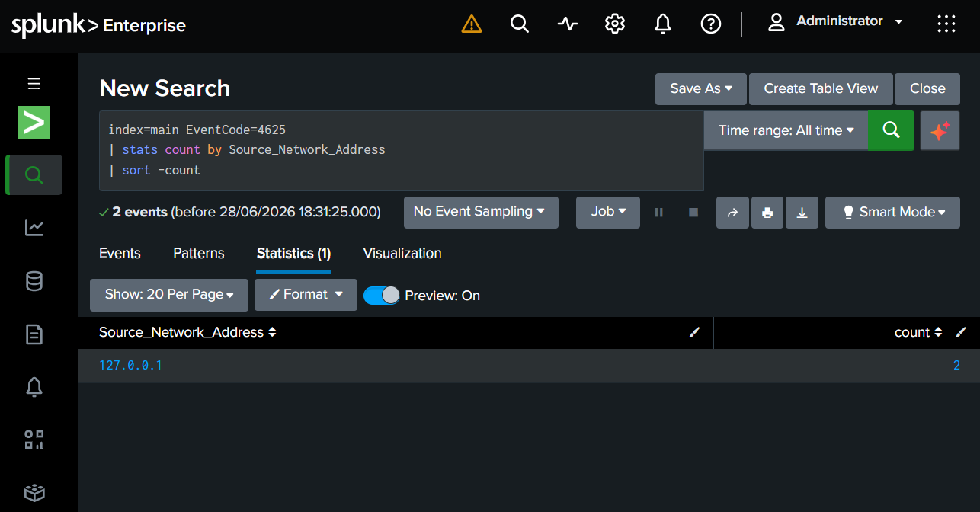Viewport: 980px width, 512px height.
Task: Click the 127.0.0.1 address cell
Action: tap(130, 366)
